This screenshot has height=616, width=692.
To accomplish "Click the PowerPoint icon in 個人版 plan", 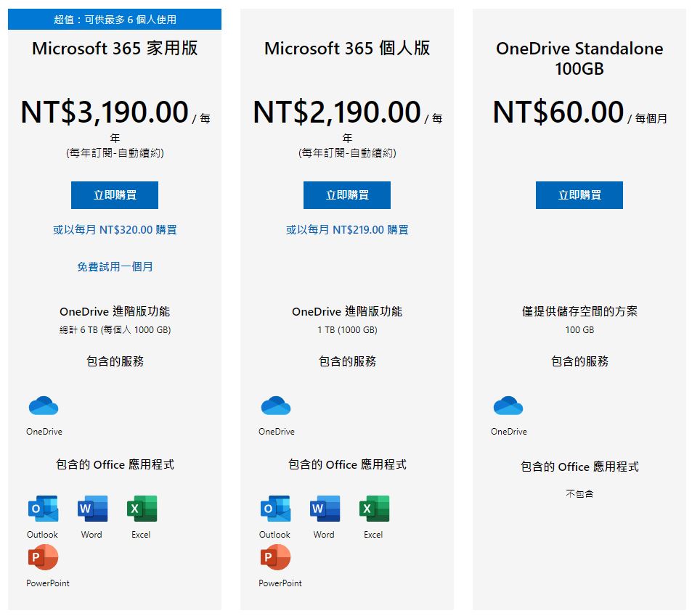I will 275,557.
